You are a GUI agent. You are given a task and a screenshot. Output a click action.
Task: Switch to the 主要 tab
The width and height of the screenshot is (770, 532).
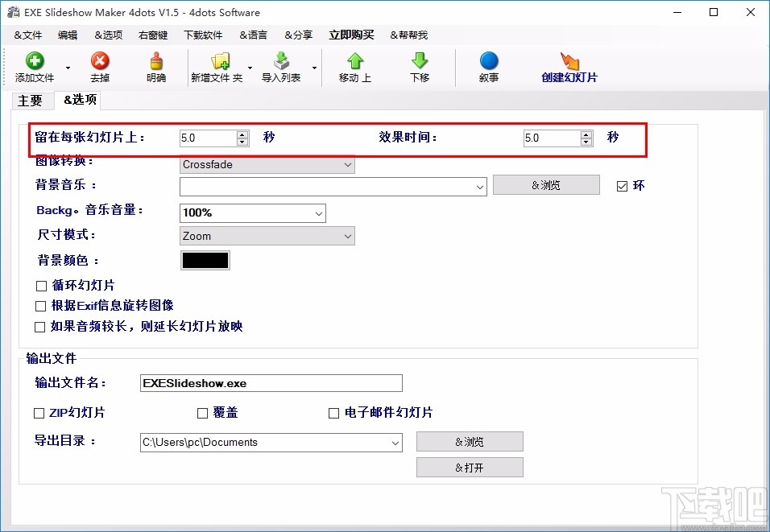pyautogui.click(x=31, y=101)
